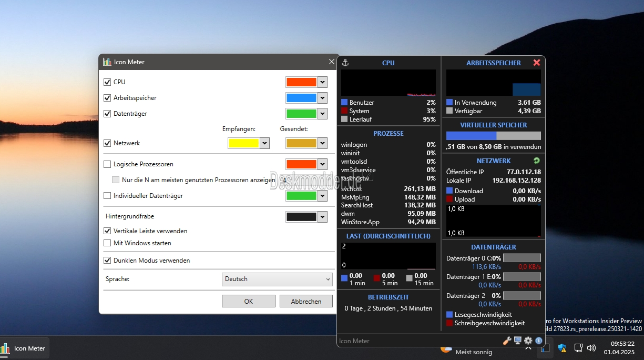Click the blue info icon in popup footer
The height and width of the screenshot is (360, 644).
pos(539,341)
